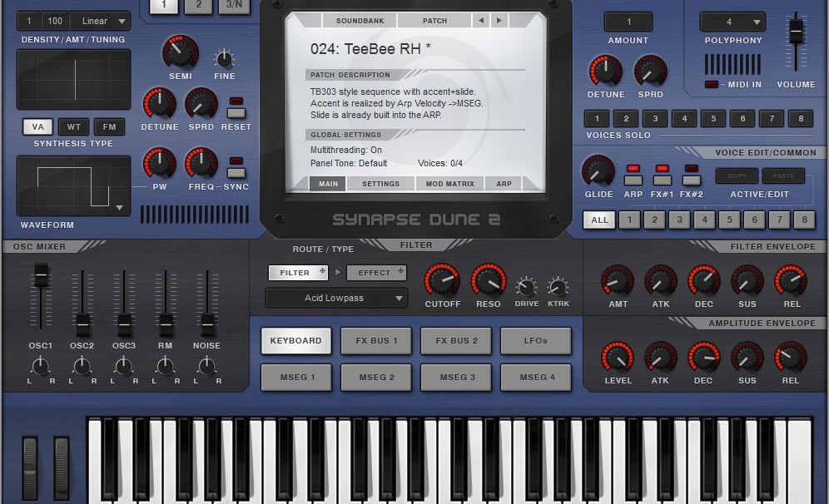Click the filter CUTOFF knob
The height and width of the screenshot is (504, 829).
pos(442,280)
